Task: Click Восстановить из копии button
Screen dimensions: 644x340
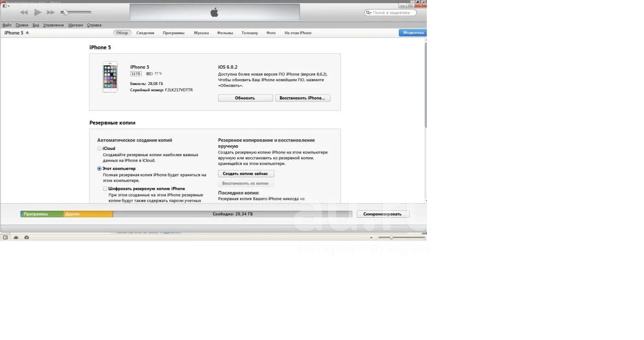Action: tap(246, 183)
